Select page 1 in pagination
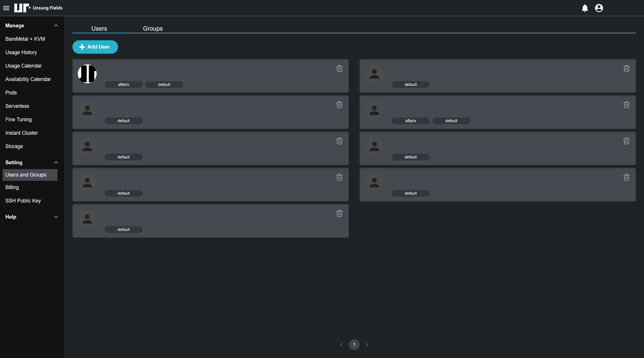 pyautogui.click(x=354, y=345)
